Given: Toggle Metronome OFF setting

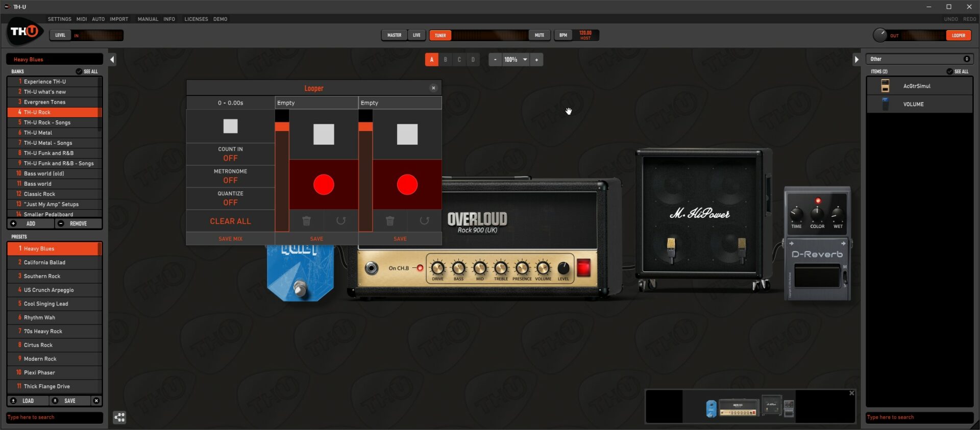Looking at the screenshot, I should pos(230,176).
